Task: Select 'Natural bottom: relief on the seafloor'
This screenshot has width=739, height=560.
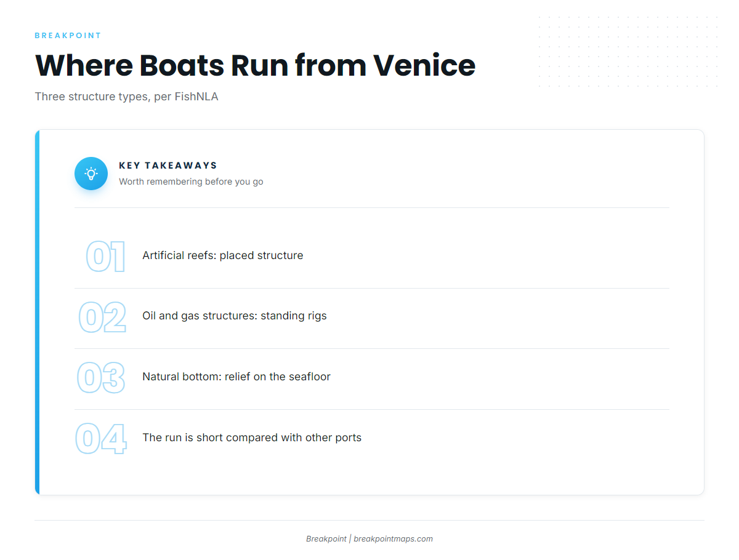Action: tap(236, 377)
